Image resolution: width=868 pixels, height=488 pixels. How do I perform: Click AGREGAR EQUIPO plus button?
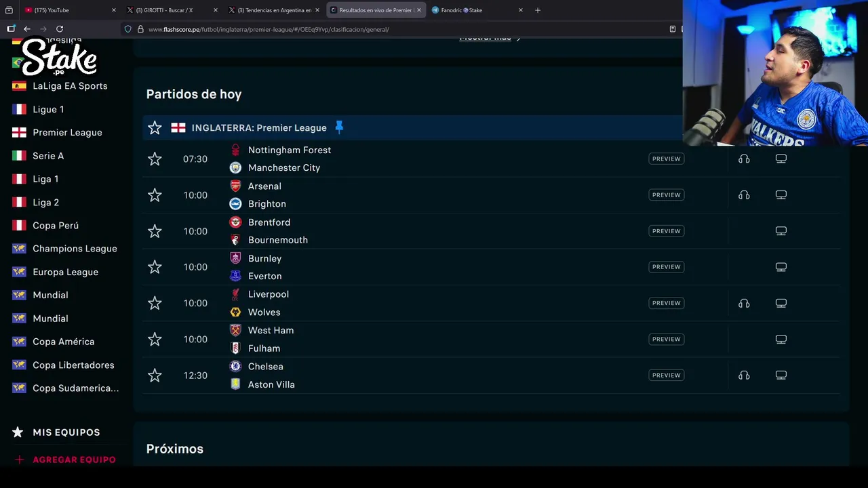point(19,460)
